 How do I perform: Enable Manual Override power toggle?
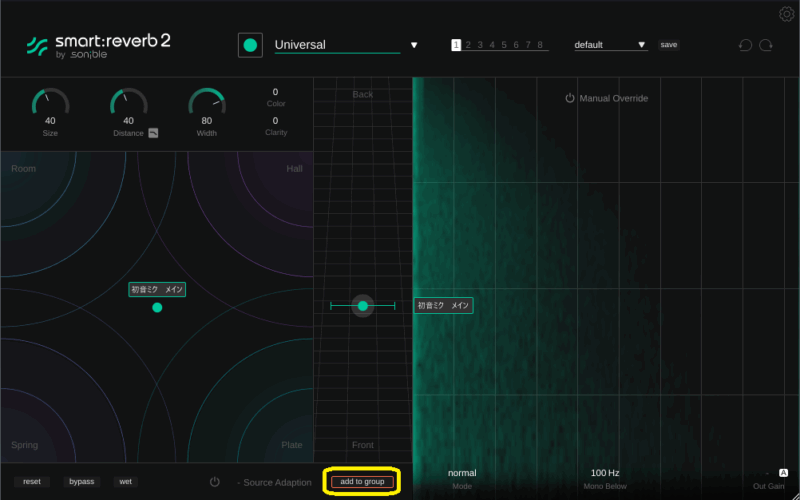pos(570,98)
